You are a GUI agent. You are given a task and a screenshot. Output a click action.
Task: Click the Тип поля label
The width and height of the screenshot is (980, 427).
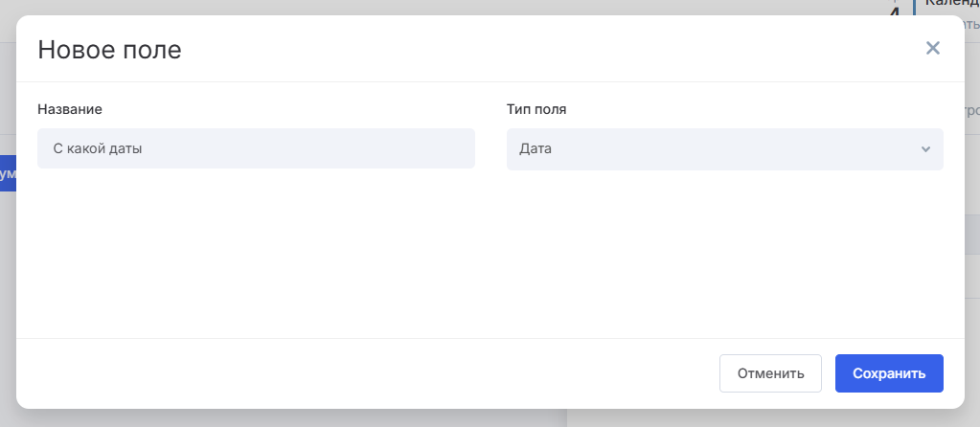536,109
